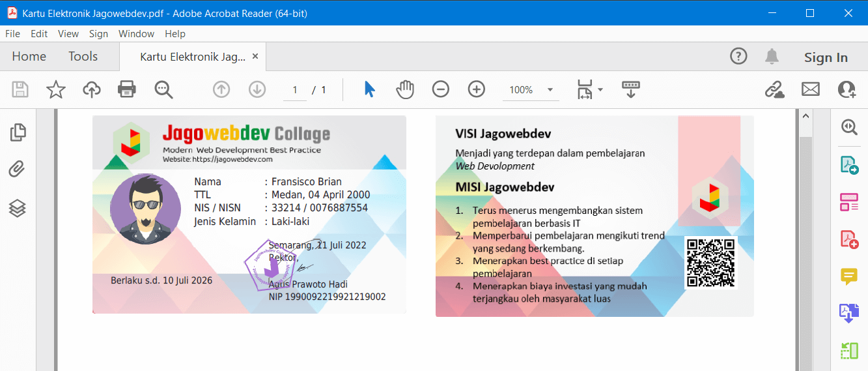868x371 pixels.
Task: Switch to the Home tab
Action: pos(29,57)
